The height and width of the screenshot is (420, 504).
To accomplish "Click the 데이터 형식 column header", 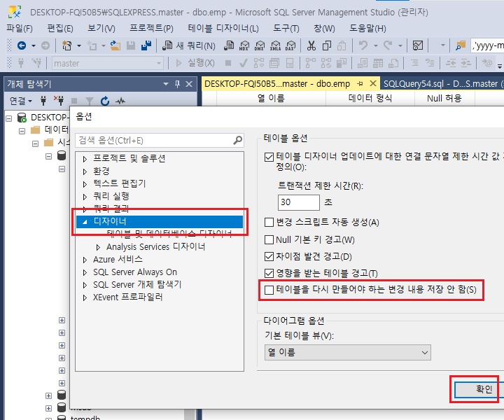I will click(370, 98).
